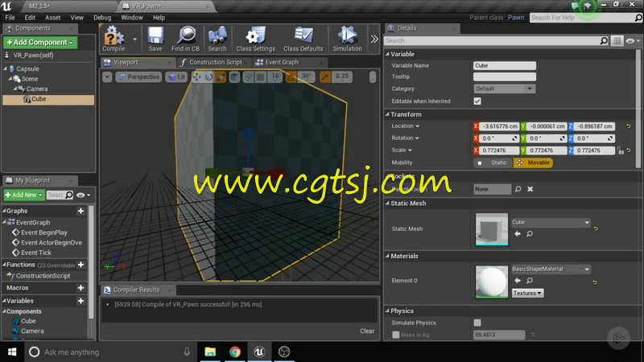This screenshot has height=362, width=644.
Task: Click Add New in My Blueprint
Action: tap(24, 195)
